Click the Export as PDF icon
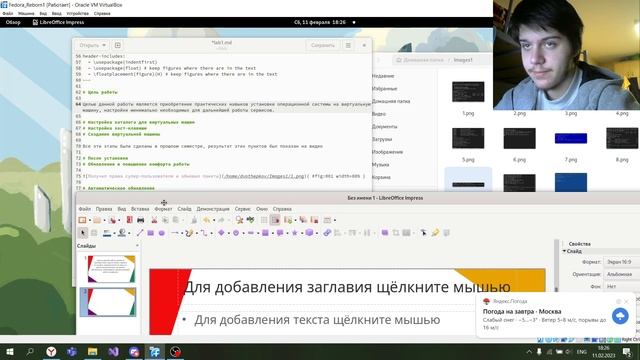This screenshot has width=640, height=360. pos(129,220)
